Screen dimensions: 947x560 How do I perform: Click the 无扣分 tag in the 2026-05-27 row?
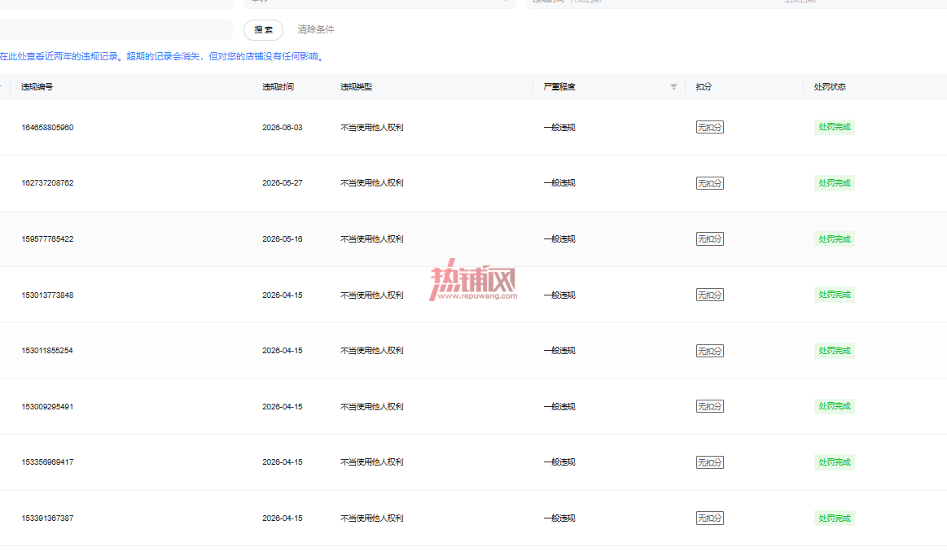pos(710,183)
